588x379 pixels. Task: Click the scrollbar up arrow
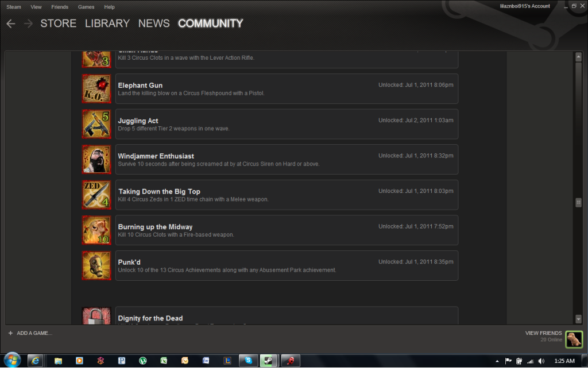579,57
